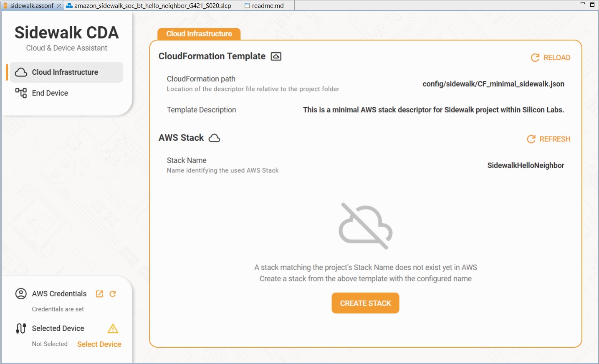Click the AWS Credentials label
Screen dimensions: 599x364
(x=59, y=294)
